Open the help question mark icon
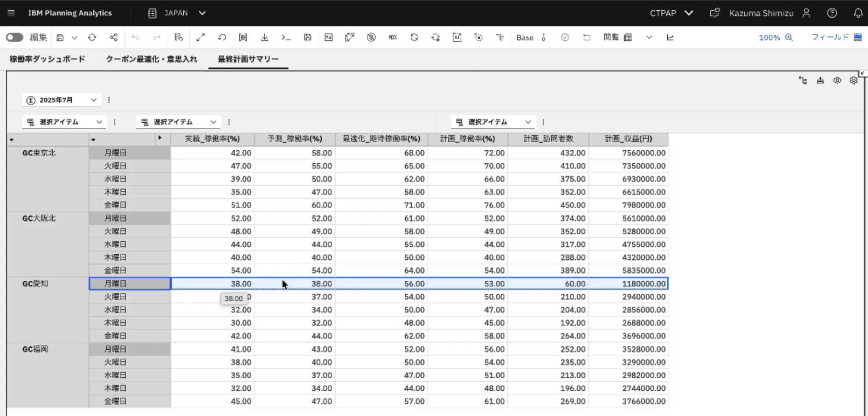This screenshot has width=868, height=416. [x=832, y=13]
